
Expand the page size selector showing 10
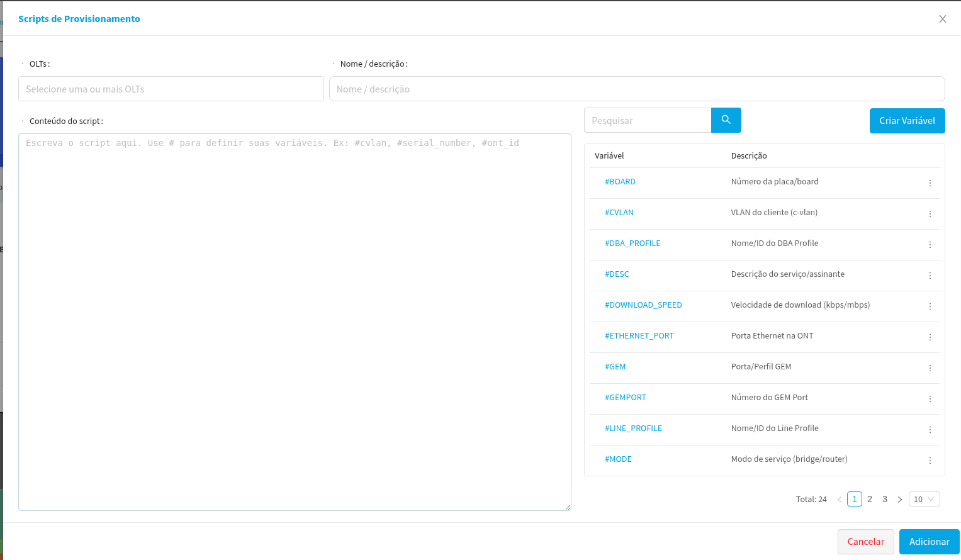924,499
